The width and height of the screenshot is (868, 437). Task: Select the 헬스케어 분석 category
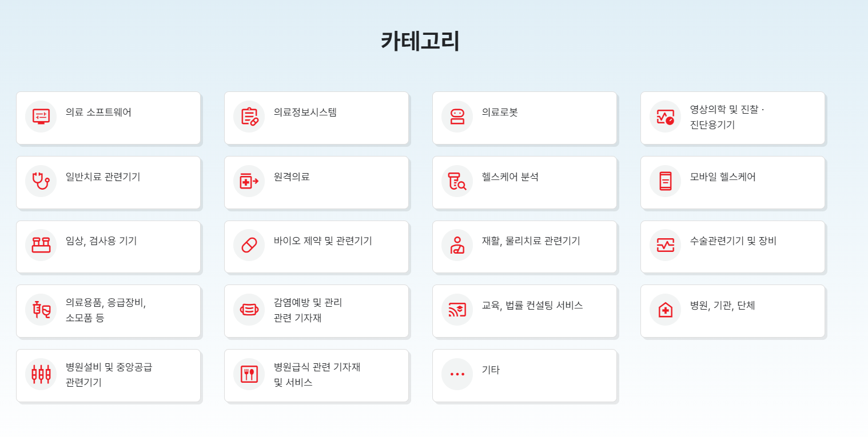pyautogui.click(x=524, y=182)
